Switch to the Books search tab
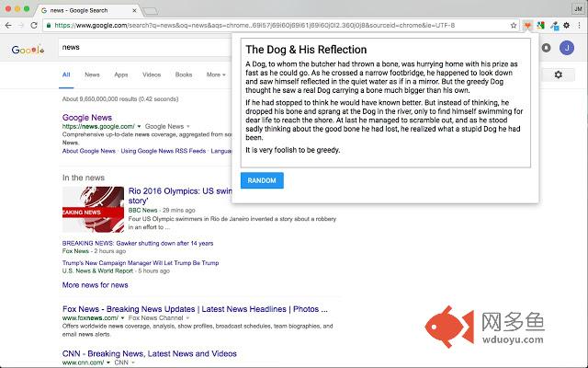The image size is (588, 368). [184, 75]
